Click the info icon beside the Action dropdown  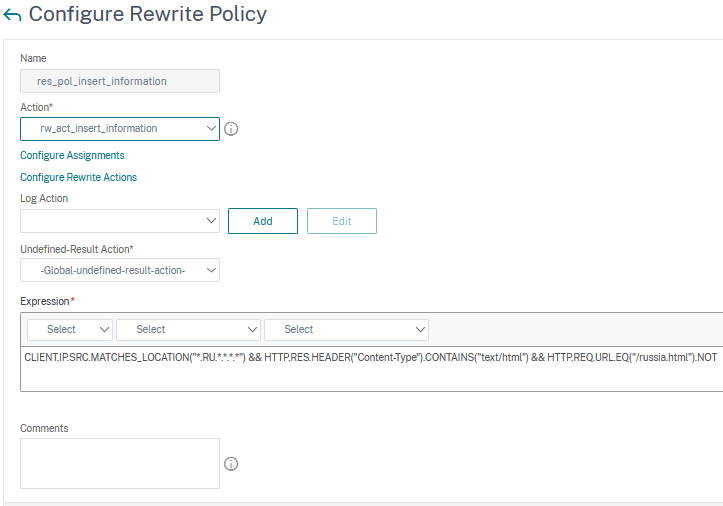(x=231, y=129)
